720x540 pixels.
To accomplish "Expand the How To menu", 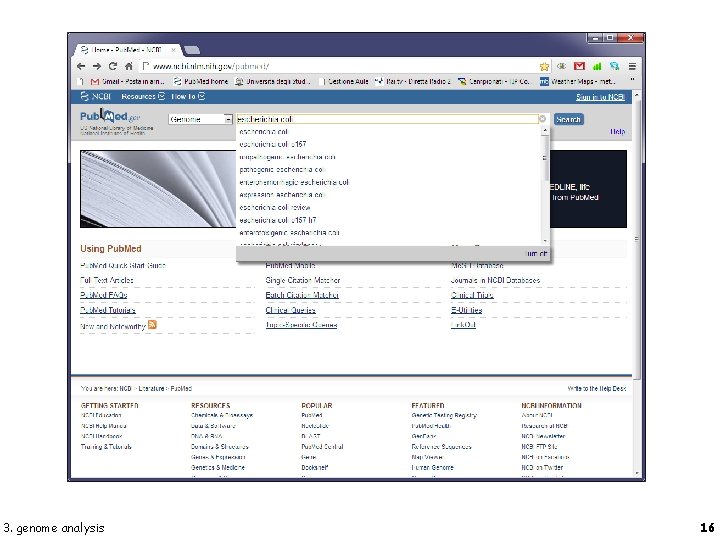I will coord(188,96).
